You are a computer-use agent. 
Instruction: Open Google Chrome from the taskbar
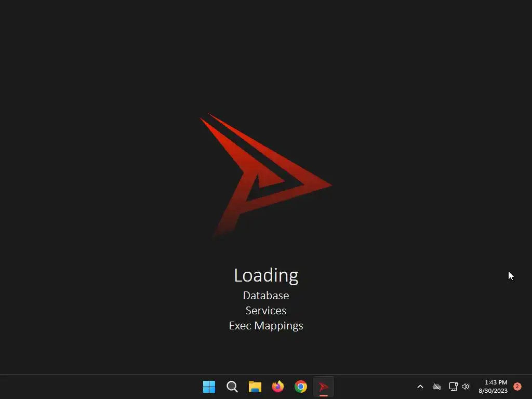(301, 387)
